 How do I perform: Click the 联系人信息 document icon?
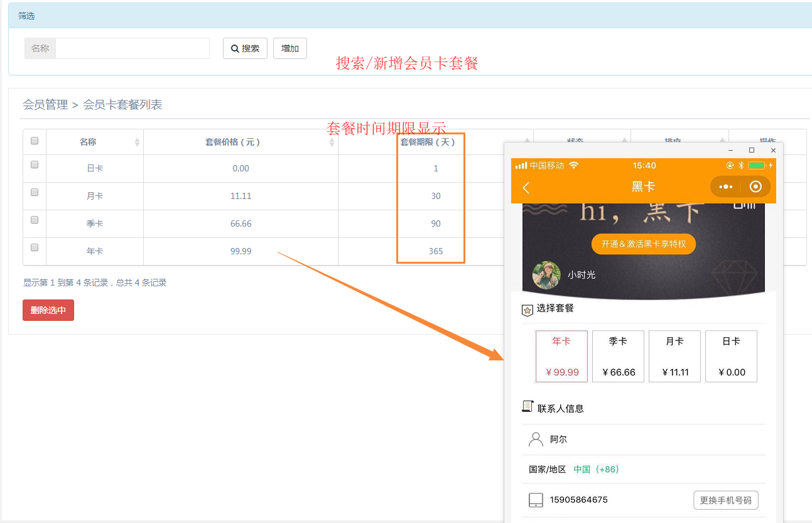[528, 407]
